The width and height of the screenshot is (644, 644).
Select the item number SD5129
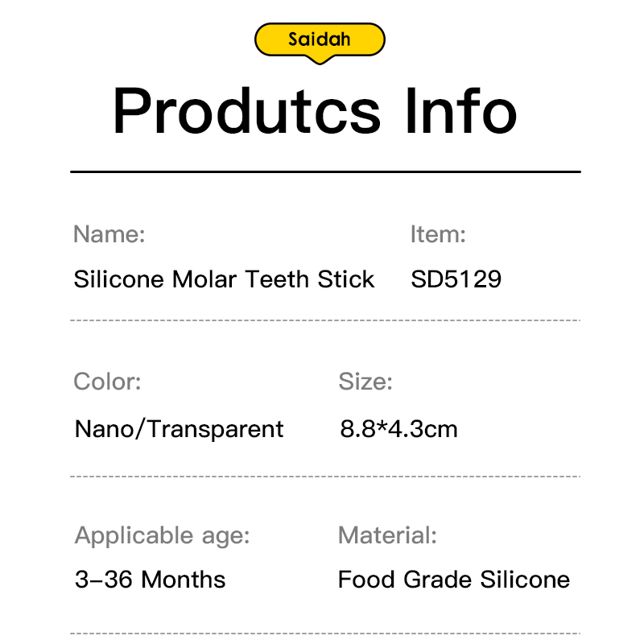(x=456, y=279)
